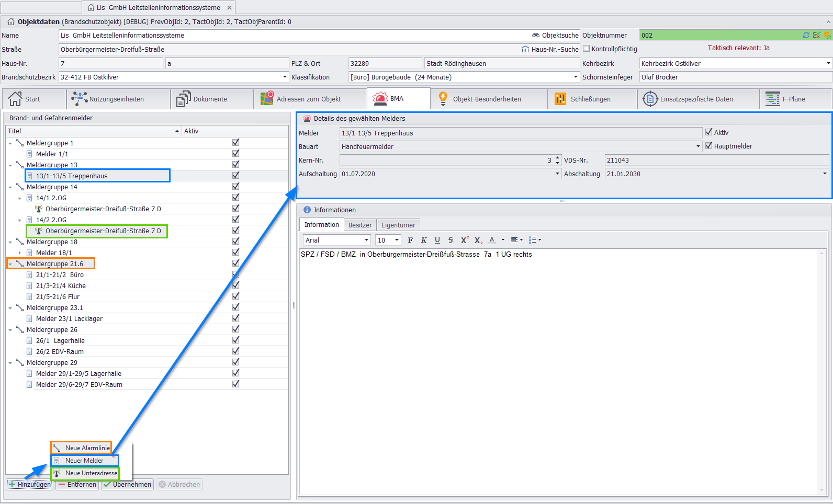Open the Kehrbezirk dropdown list
This screenshot has width=833, height=504.
(828, 63)
